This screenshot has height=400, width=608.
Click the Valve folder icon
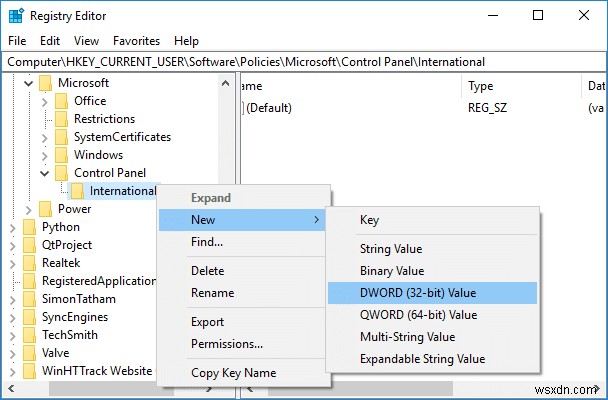pyautogui.click(x=29, y=353)
